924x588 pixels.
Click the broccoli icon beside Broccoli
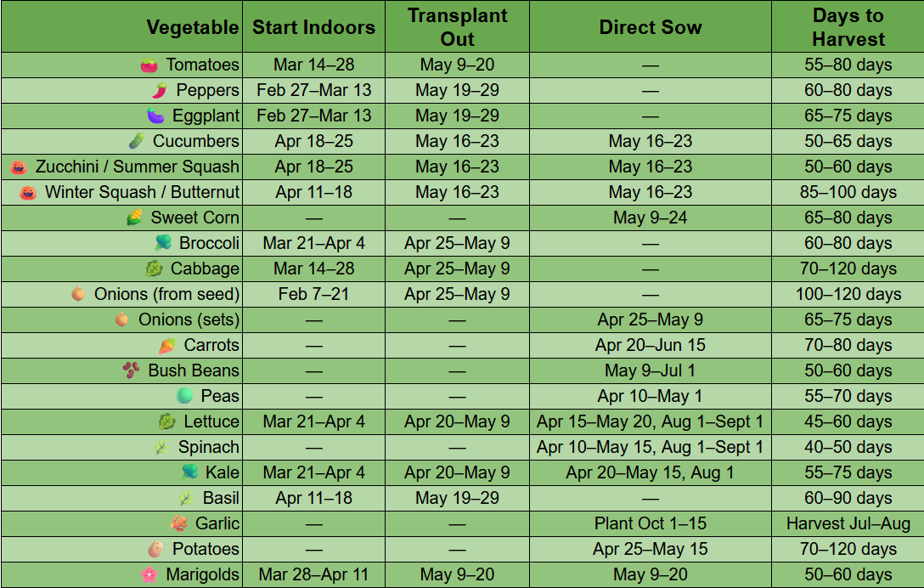[x=163, y=244]
